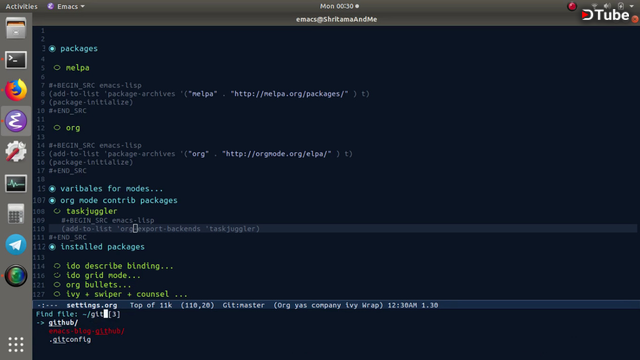This screenshot has width=640, height=360.
Task: Open the system settings tools icon
Action: (x=16, y=151)
